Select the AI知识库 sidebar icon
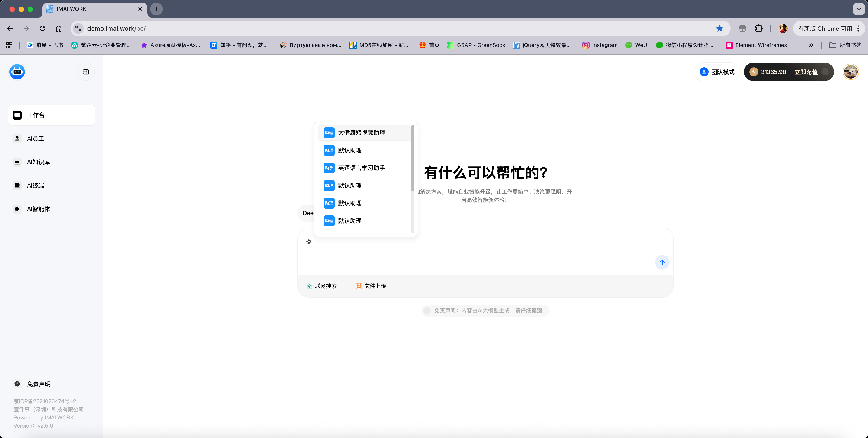This screenshot has width=868, height=438. [17, 162]
